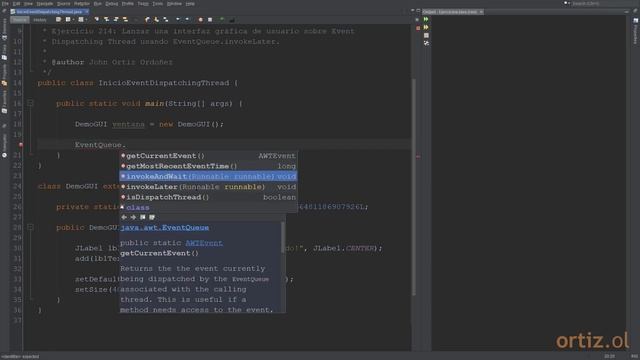640x360 pixels.
Task: Collapse the DemoGUI constructor fold
Action: [x=30, y=227]
